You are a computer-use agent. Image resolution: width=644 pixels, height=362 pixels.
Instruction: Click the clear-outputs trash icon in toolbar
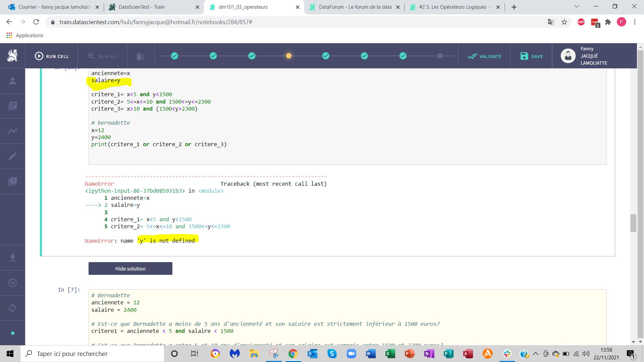141,56
